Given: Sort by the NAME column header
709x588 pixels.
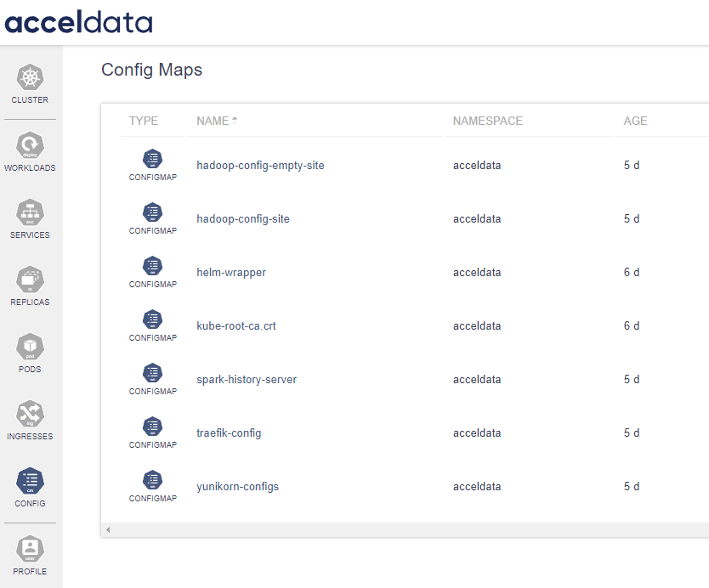Looking at the screenshot, I should (213, 121).
